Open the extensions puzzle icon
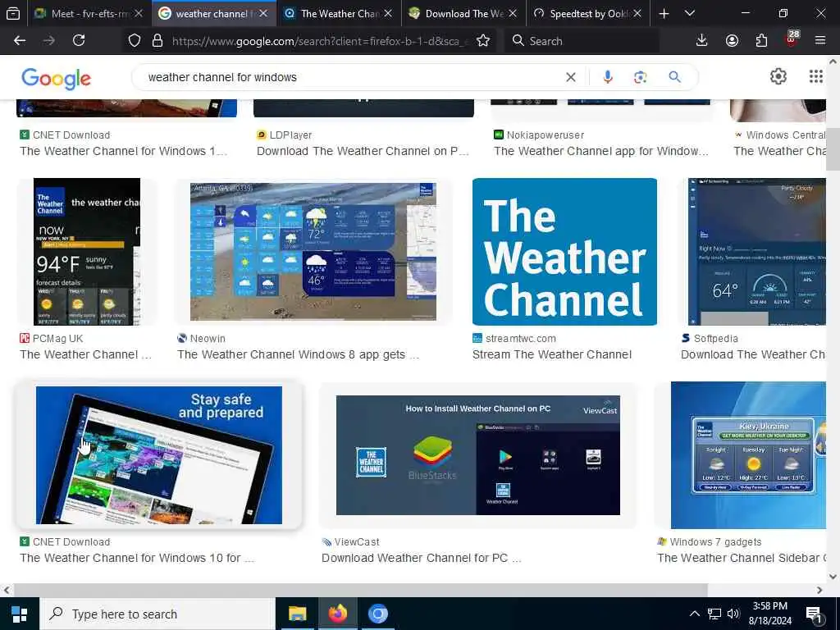Image resolution: width=840 pixels, height=630 pixels. 761,40
